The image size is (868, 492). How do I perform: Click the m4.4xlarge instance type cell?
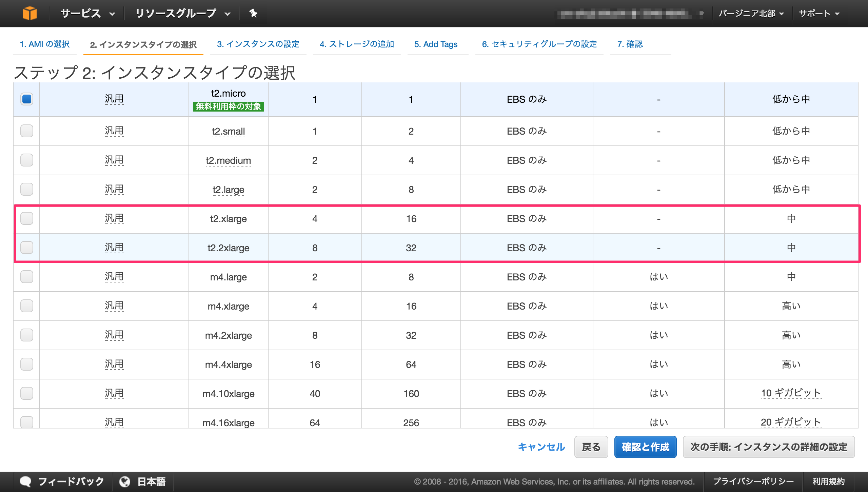(x=228, y=365)
